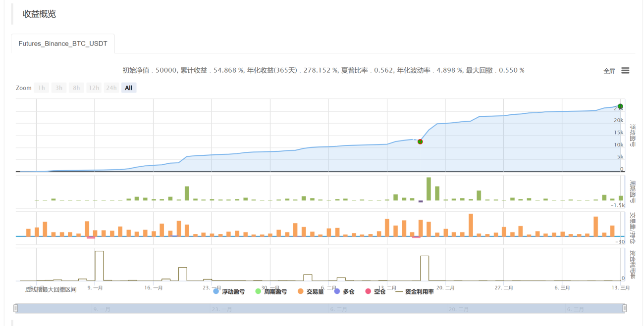The height and width of the screenshot is (326, 644).
Task: Toggle the 资金利用率 series visibility
Action: [420, 292]
